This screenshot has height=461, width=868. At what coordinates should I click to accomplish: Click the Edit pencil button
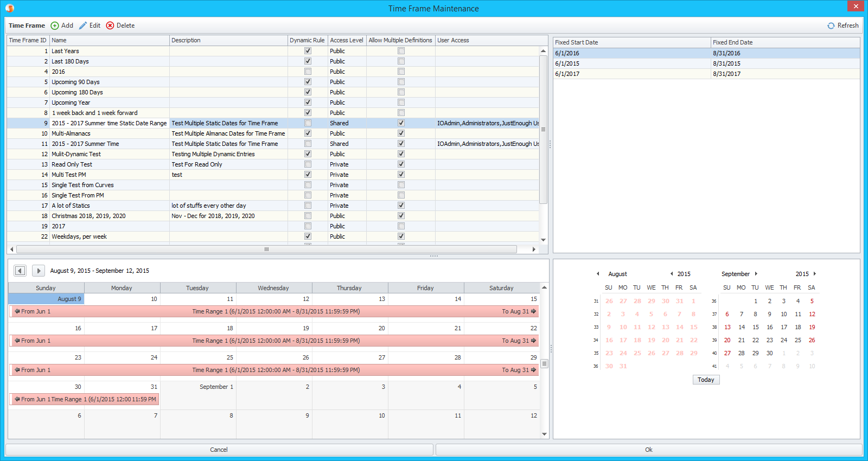coord(90,25)
